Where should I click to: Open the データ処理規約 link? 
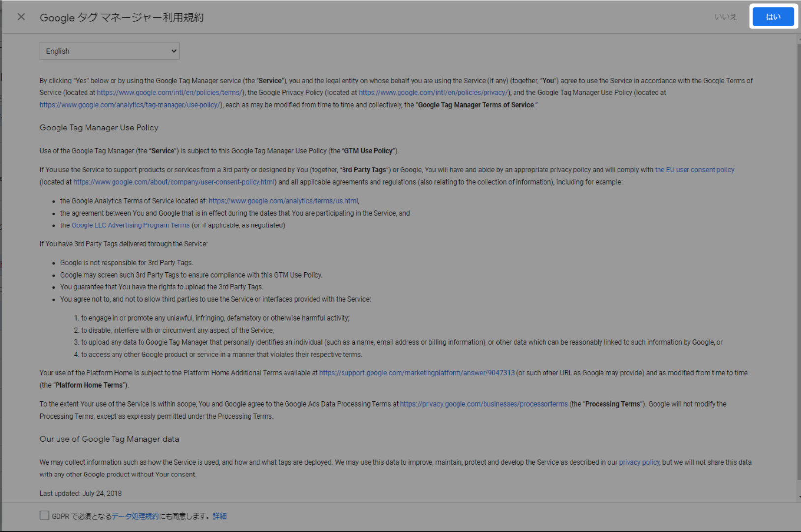[135, 516]
